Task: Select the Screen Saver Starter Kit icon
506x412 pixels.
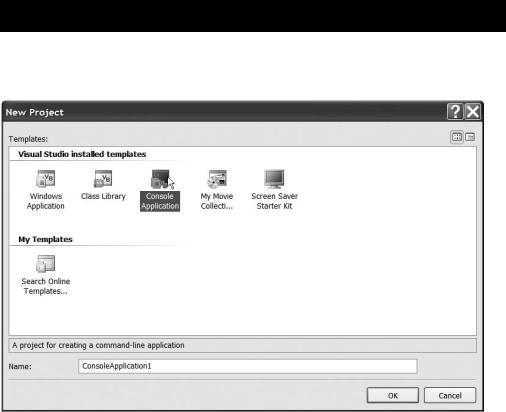Action: click(274, 179)
